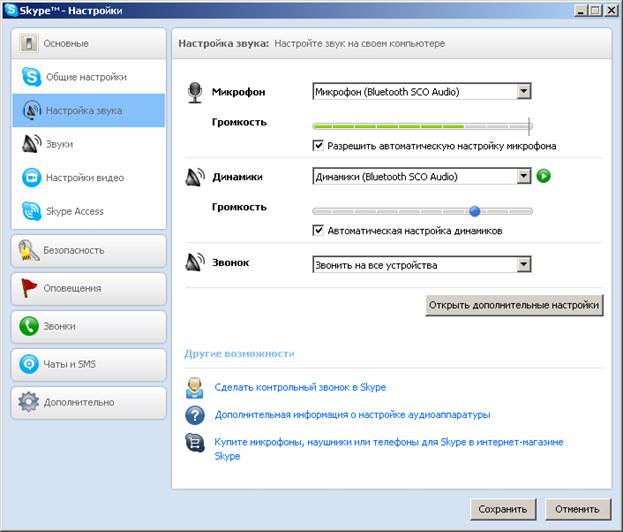The image size is (623, 532).
Task: Click the person icon for test call
Action: click(x=195, y=388)
